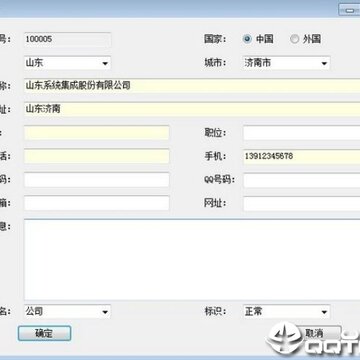360x360 pixels.
Task: Click the 职位 input field
Action: coord(302,133)
